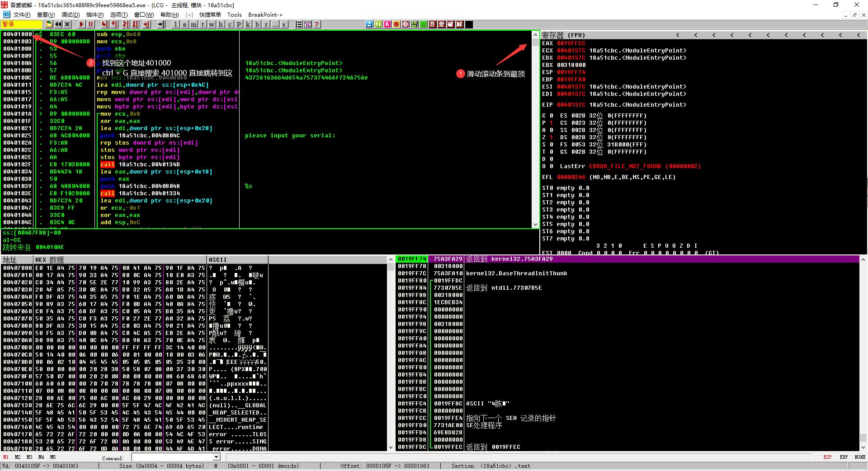
Task: Click the stack pane scrollbar up arrow
Action: (x=863, y=259)
